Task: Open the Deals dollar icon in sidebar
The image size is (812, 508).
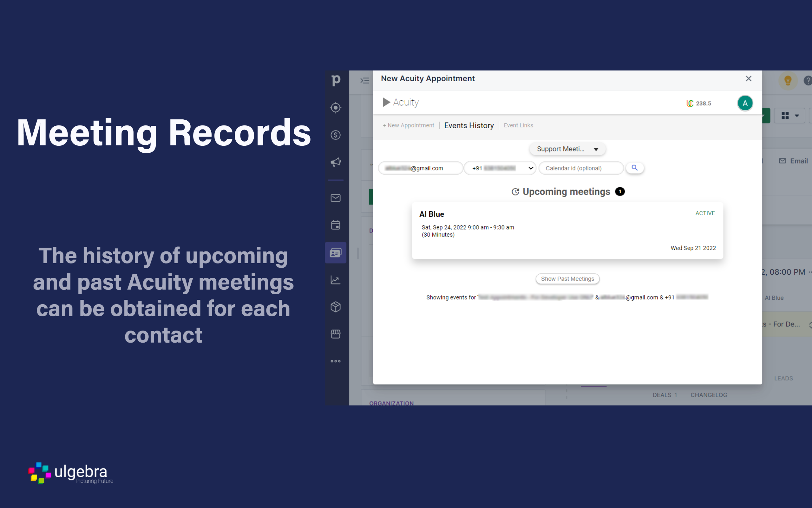Action: point(336,135)
